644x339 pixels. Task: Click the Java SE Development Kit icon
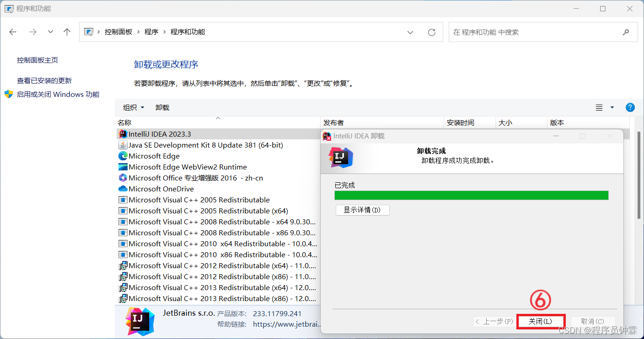pos(123,145)
